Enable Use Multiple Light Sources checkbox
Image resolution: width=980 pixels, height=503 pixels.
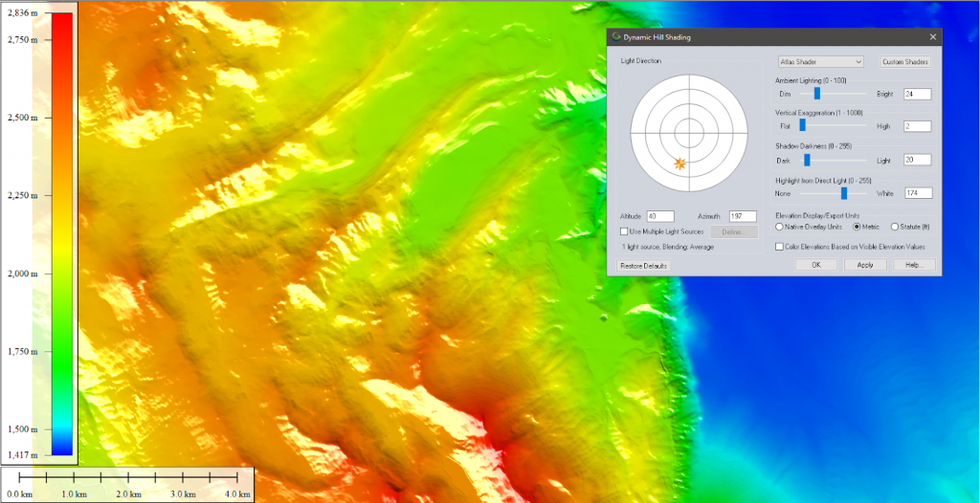tap(624, 231)
